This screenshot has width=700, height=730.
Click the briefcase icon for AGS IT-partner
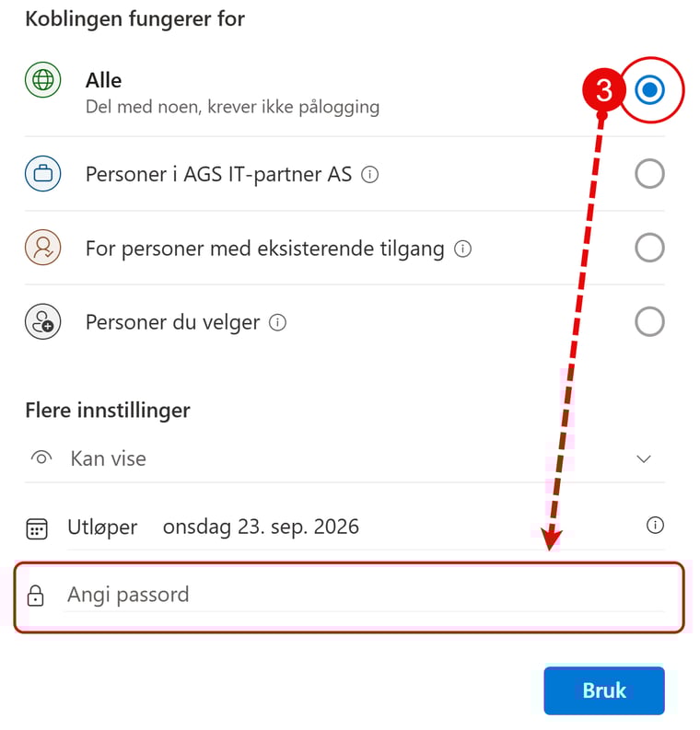(42, 174)
